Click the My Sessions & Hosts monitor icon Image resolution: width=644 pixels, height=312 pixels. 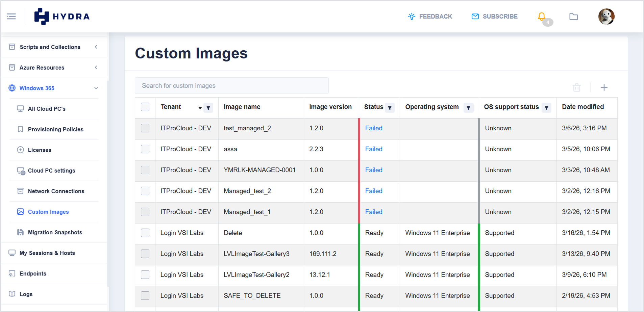click(12, 253)
